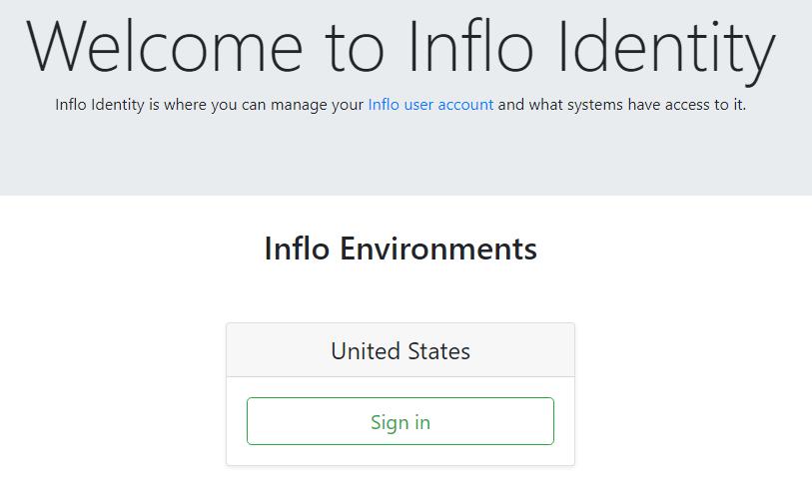
Task: Open the Inflo user account link
Action: pyautogui.click(x=430, y=105)
